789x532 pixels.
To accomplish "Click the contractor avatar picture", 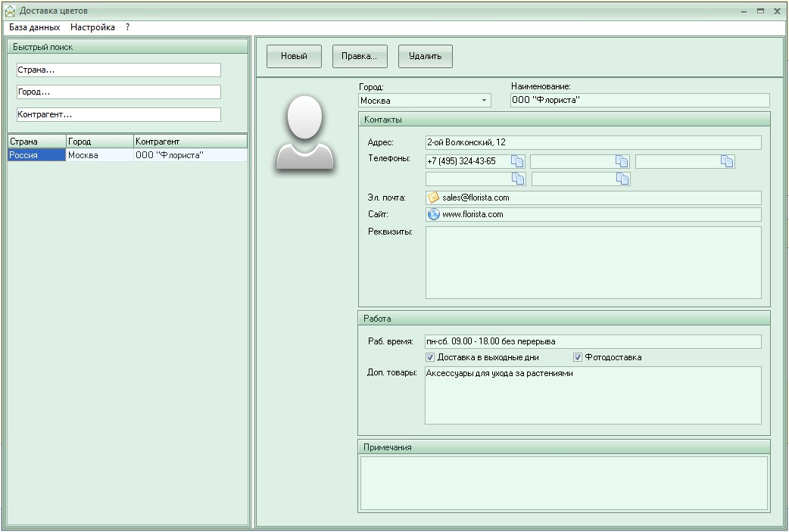I will click(x=305, y=133).
